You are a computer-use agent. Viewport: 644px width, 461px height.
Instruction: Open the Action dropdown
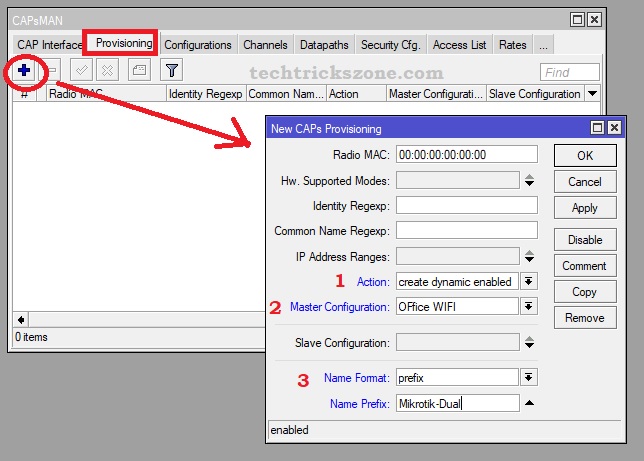[529, 282]
